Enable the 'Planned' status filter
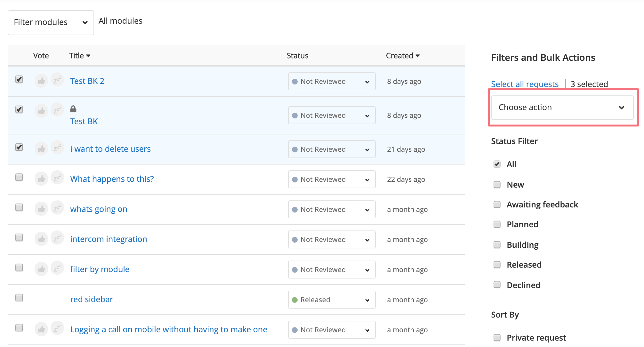644x347 pixels. tap(497, 224)
